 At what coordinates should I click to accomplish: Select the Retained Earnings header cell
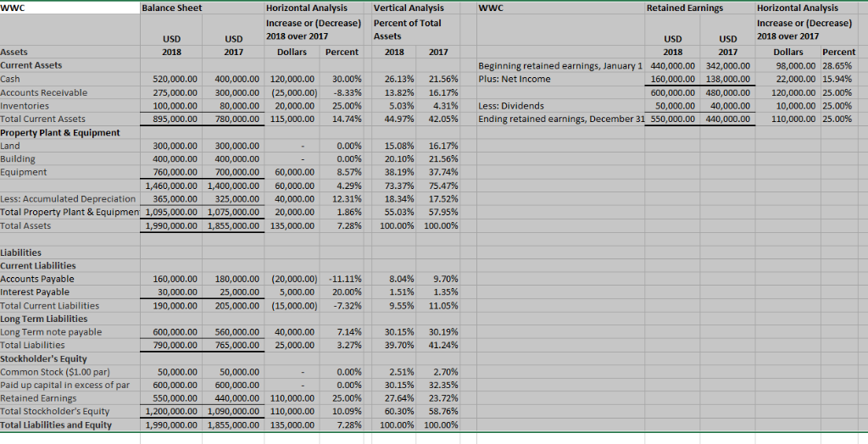click(685, 8)
